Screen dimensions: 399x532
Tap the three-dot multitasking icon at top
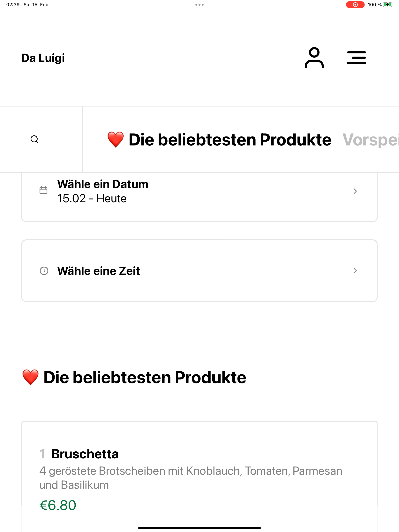[199, 4]
